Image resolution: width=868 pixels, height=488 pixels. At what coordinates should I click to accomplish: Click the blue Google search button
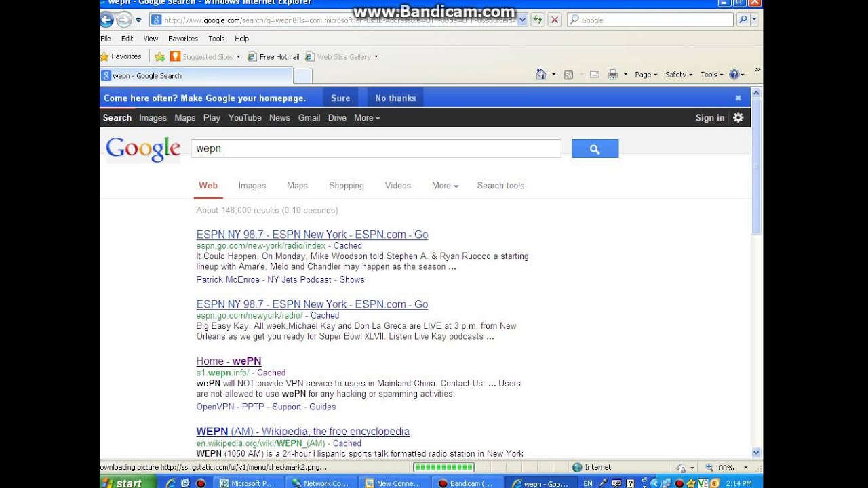[x=595, y=148]
